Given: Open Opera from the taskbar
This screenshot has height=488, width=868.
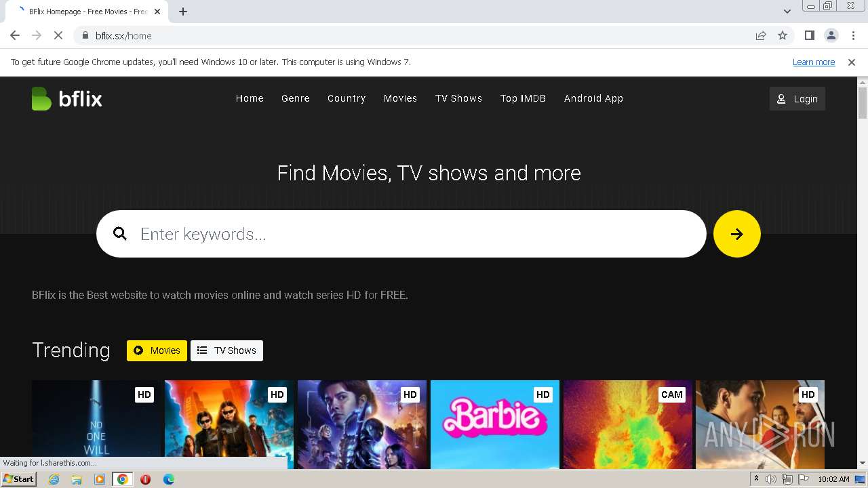Looking at the screenshot, I should coord(145,479).
